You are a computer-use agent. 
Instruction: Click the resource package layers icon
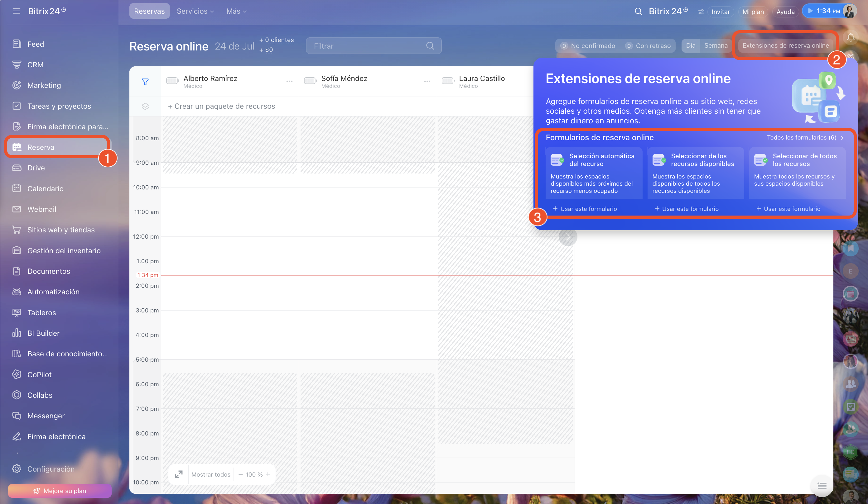[x=145, y=106]
